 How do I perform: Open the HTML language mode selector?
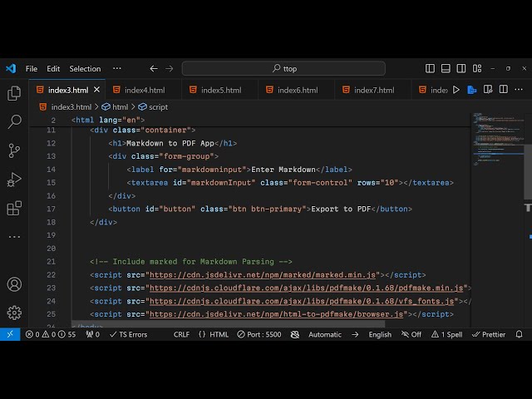click(214, 334)
